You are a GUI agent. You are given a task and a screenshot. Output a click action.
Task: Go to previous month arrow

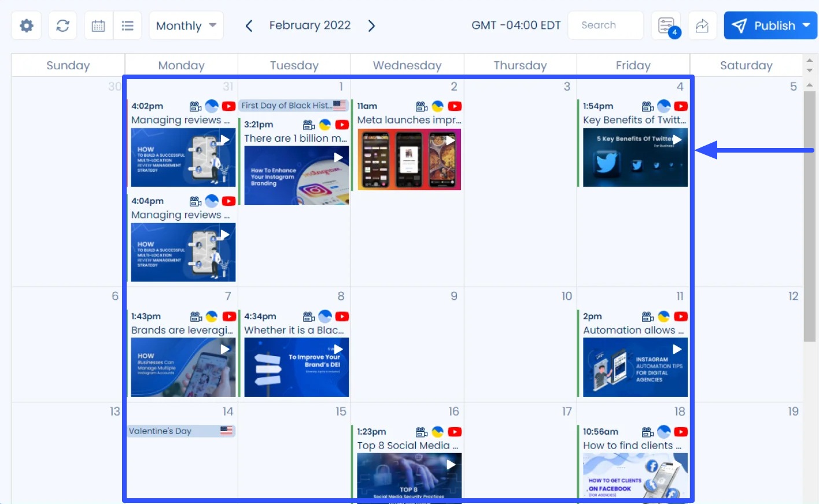pyautogui.click(x=249, y=26)
